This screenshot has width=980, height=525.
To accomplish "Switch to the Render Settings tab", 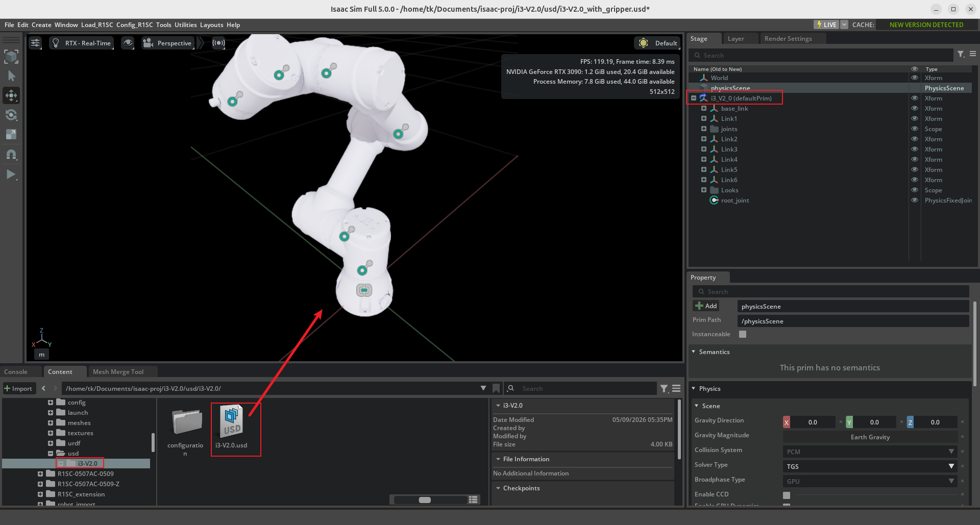I will (788, 39).
